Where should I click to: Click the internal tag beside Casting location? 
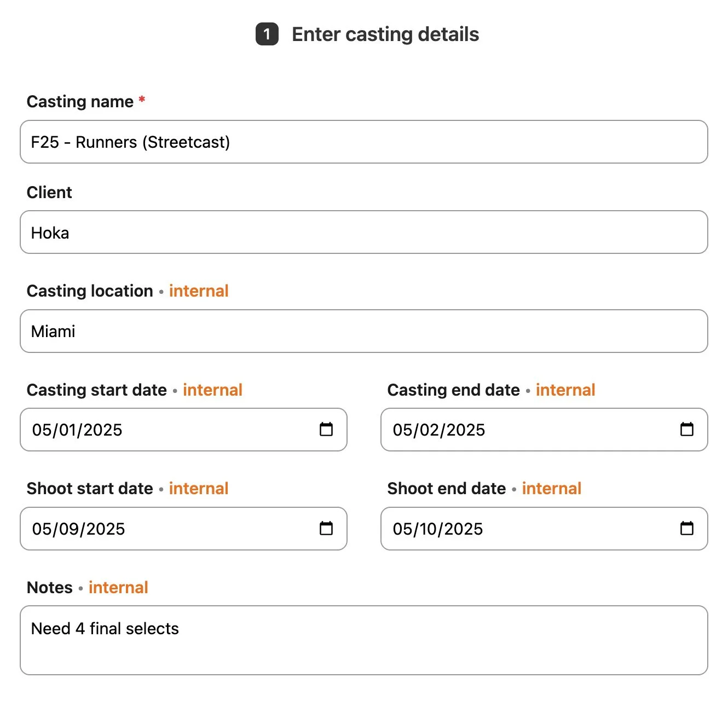tap(199, 291)
